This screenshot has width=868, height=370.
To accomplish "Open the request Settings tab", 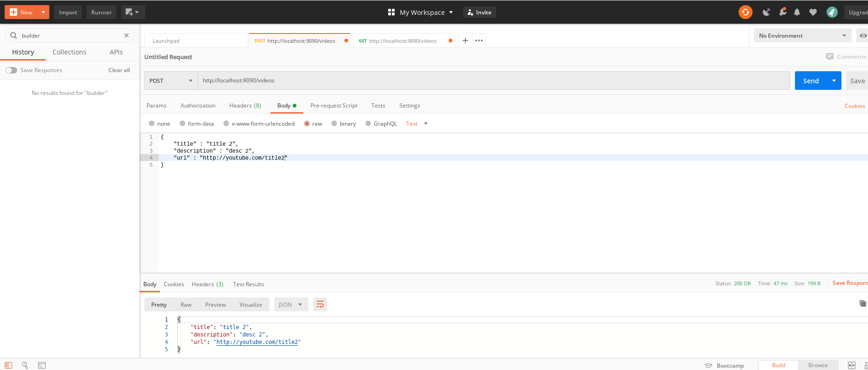I will click(410, 106).
